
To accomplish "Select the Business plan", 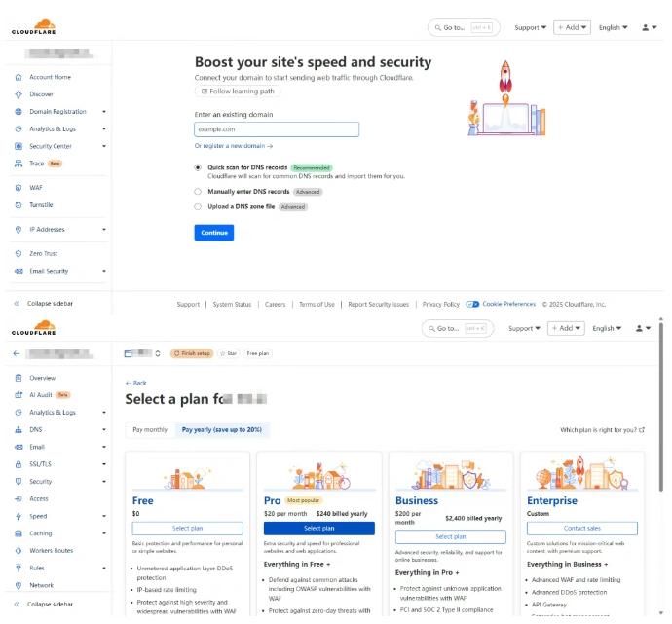I will [x=450, y=537].
